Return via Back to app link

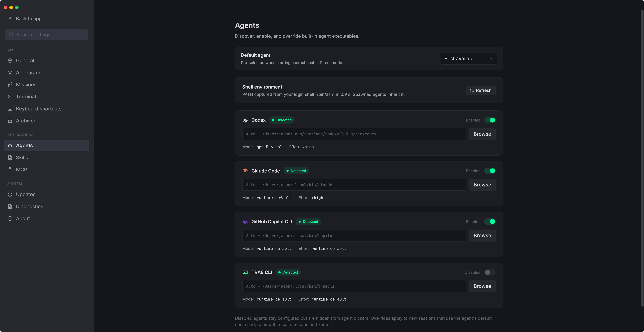pos(25,19)
